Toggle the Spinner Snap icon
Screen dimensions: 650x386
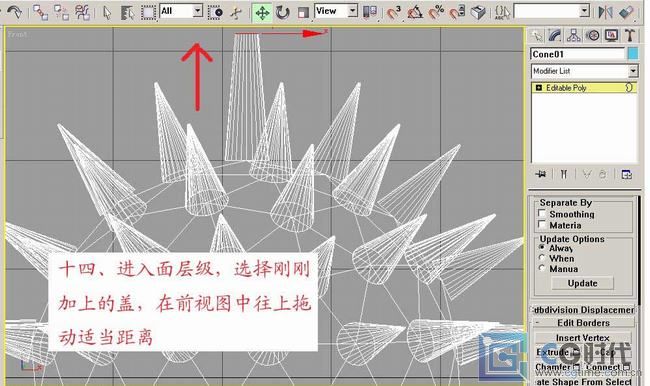(x=457, y=12)
